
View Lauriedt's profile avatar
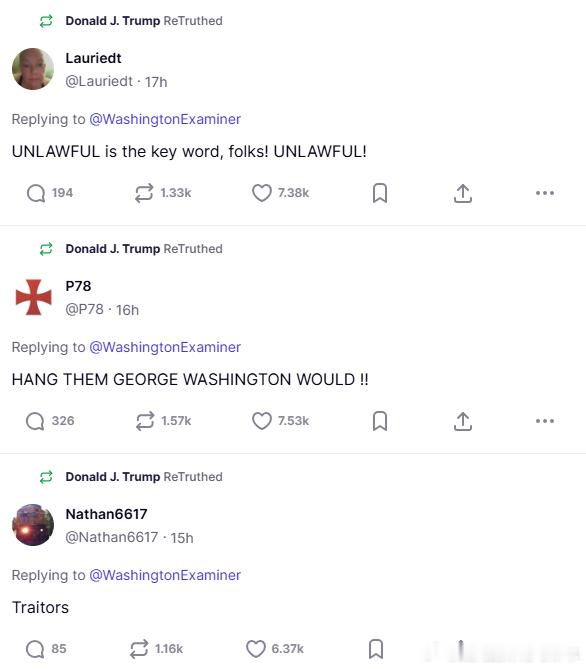pos(33,69)
